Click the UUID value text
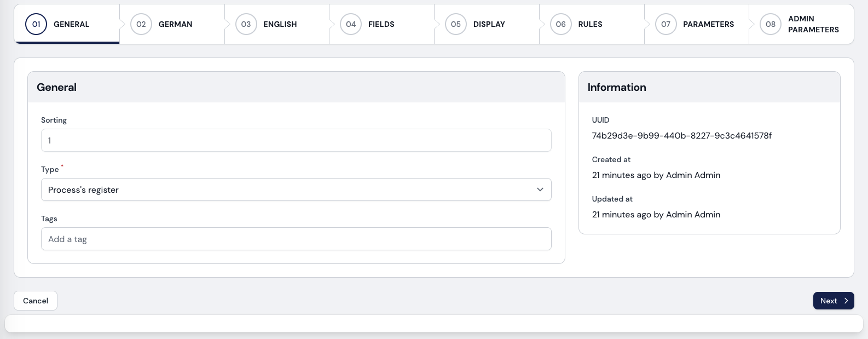868x339 pixels. coord(681,136)
